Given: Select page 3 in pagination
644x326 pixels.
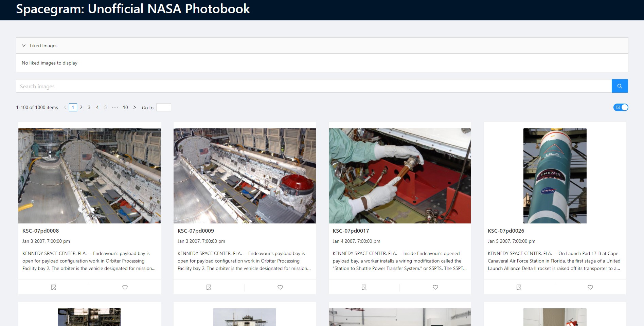Looking at the screenshot, I should (89, 107).
